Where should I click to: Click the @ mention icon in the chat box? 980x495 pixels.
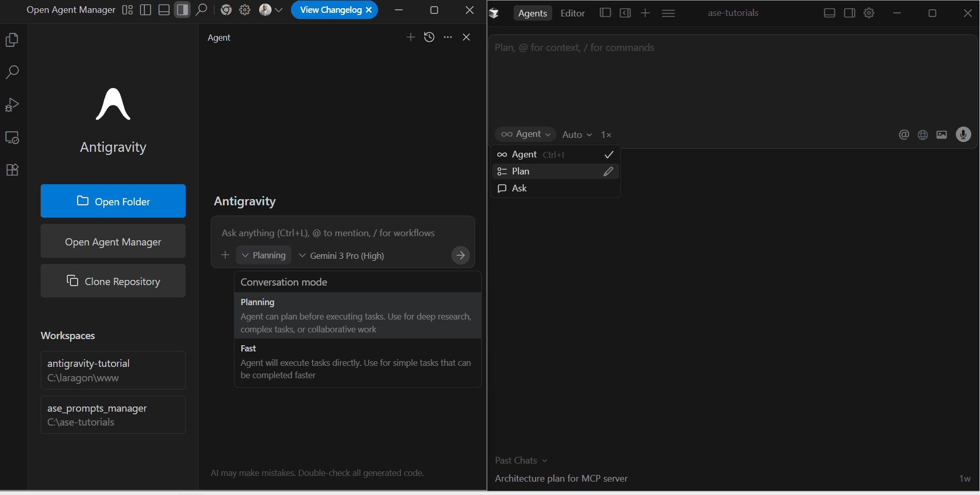[904, 134]
